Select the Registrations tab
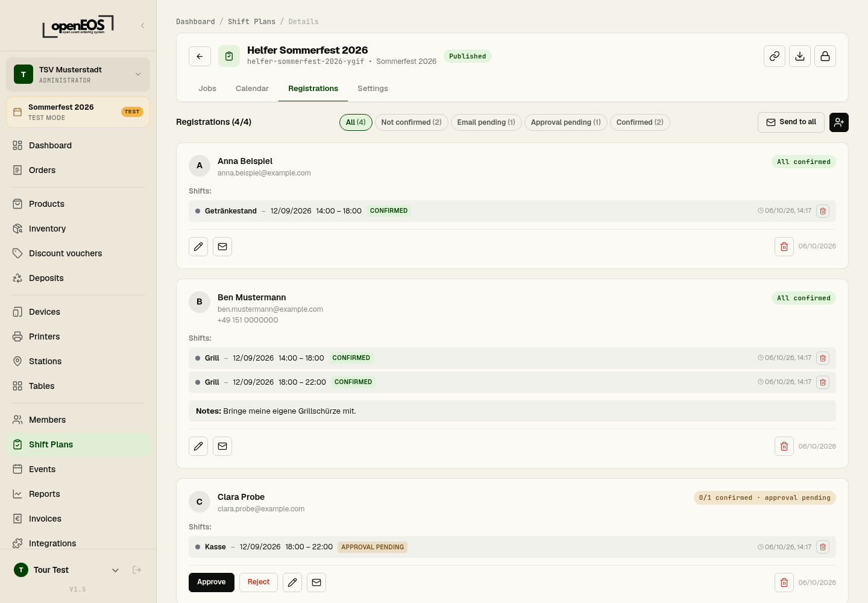Viewport: 868px width, 603px height. [x=313, y=89]
